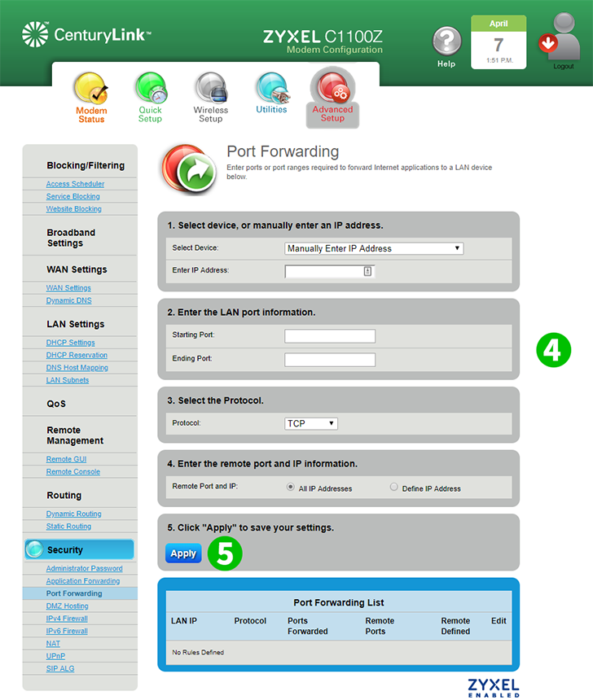This screenshot has height=700, width=593.
Task: Open the SIP ALG link
Action: (60, 668)
